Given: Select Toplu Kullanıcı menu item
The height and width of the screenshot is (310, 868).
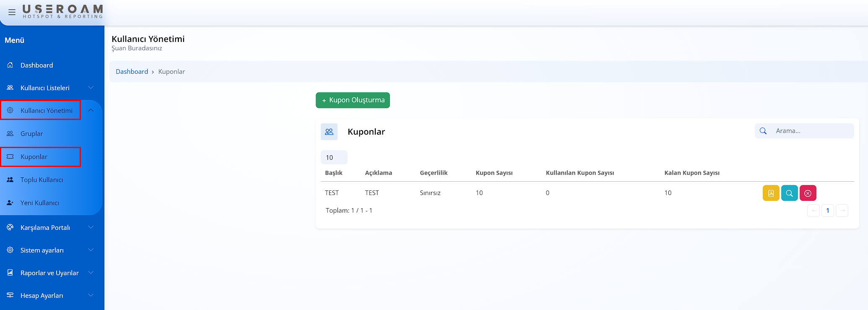Looking at the screenshot, I should point(42,180).
